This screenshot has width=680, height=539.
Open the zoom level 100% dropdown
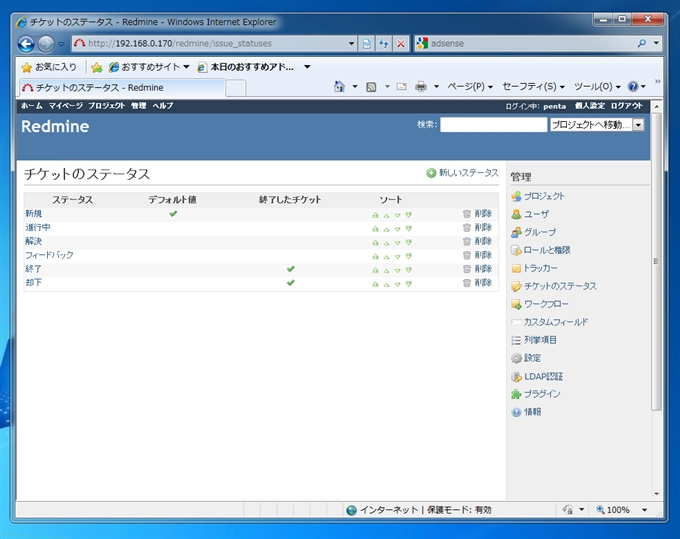coord(644,510)
